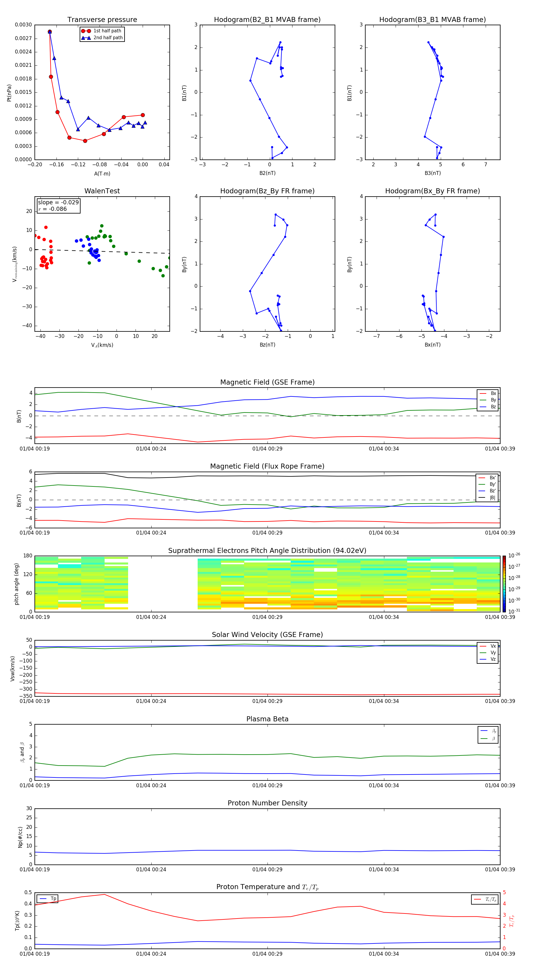Screen dimensions: 535x980
Task: Select the "Hodogram(B2_B1 MVAB frame)" title
Action: click(267, 20)
